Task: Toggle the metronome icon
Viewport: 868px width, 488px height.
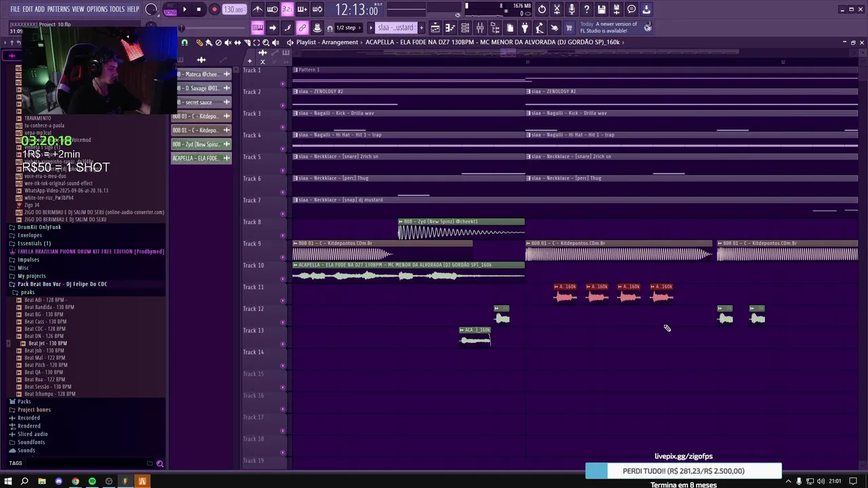Action: 258,9
